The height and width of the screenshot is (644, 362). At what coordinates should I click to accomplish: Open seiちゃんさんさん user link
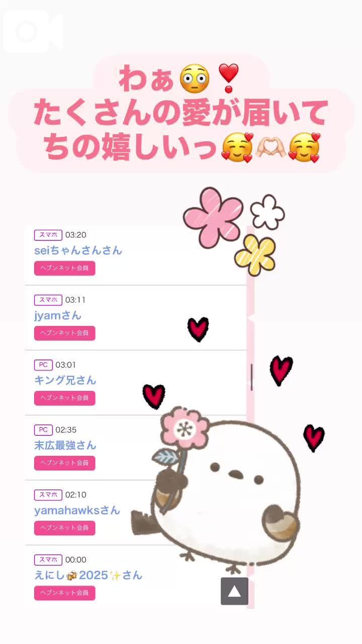pos(78,250)
